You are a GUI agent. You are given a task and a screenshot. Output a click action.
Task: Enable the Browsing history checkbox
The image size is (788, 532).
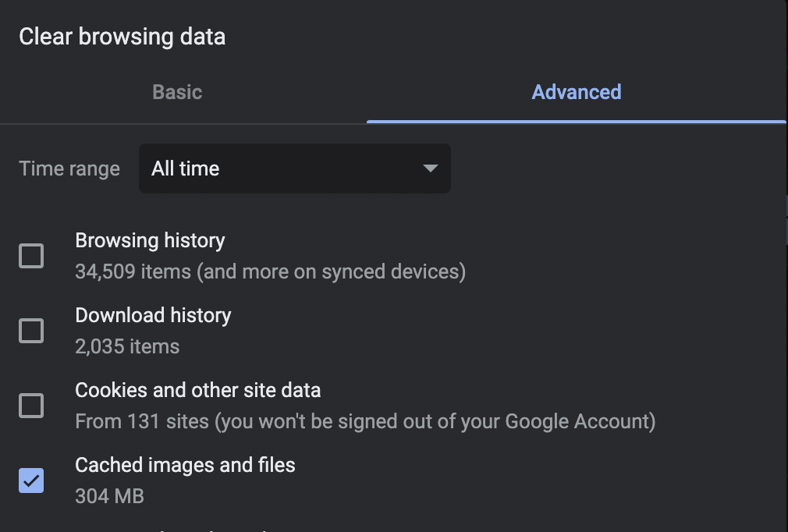click(31, 256)
